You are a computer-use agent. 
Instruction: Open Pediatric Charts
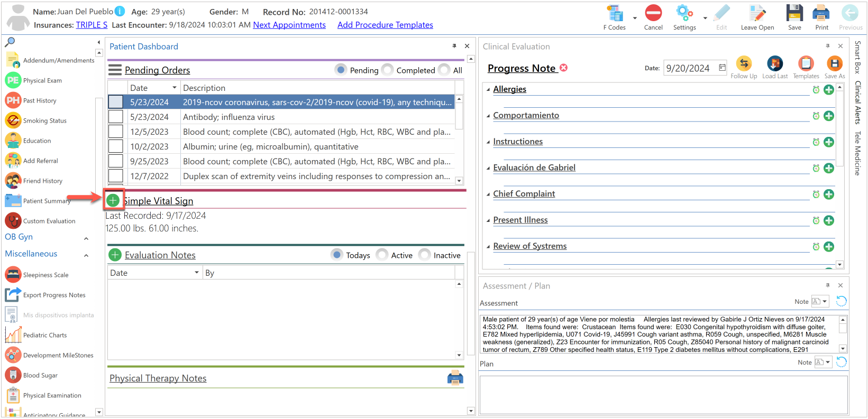pos(36,335)
